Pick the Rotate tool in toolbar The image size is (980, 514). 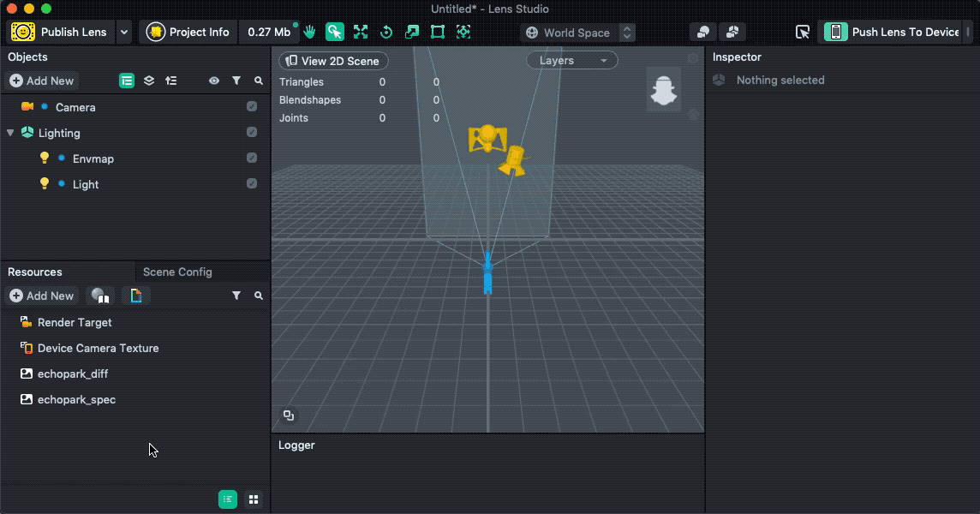[x=386, y=32]
